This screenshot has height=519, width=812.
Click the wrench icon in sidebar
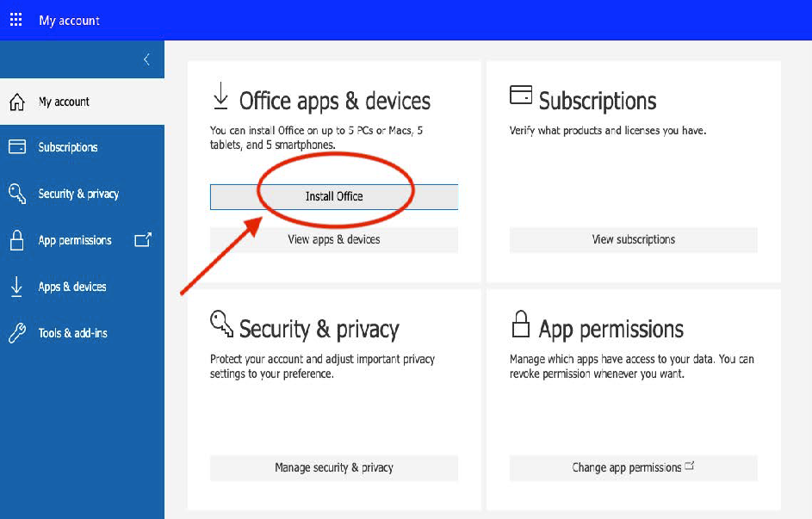click(x=17, y=333)
